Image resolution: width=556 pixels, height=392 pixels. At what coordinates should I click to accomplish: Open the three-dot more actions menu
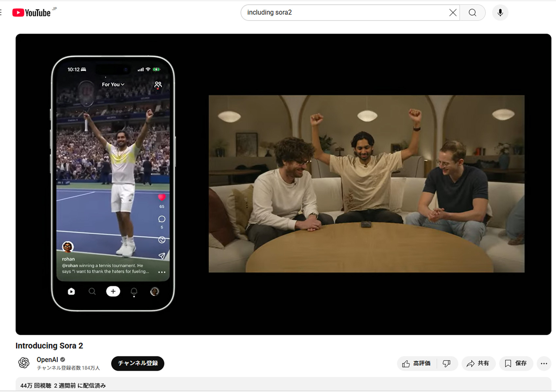(544, 364)
